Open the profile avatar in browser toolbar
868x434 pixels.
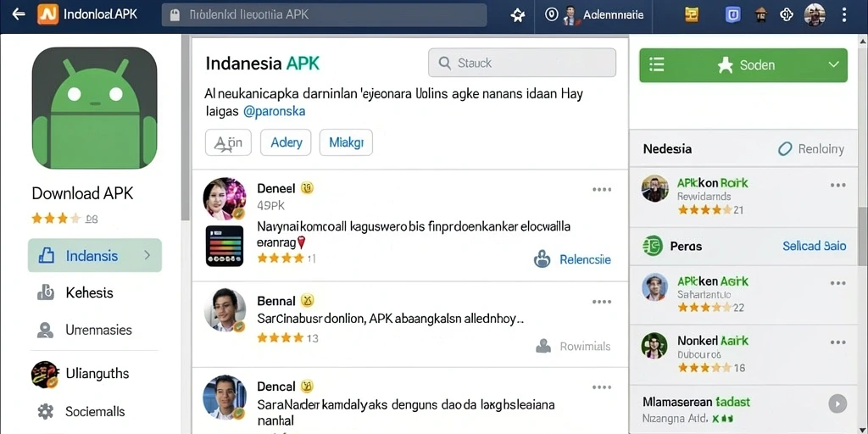[815, 15]
